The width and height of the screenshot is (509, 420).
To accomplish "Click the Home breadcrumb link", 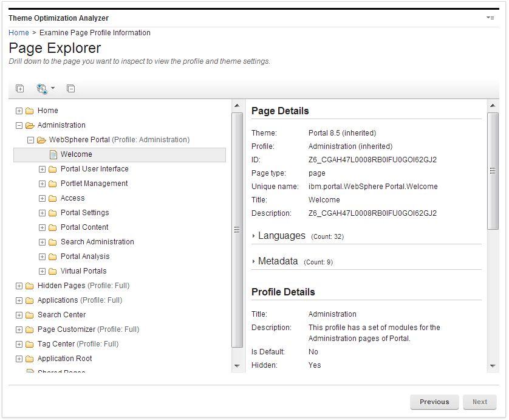I will click(17, 33).
